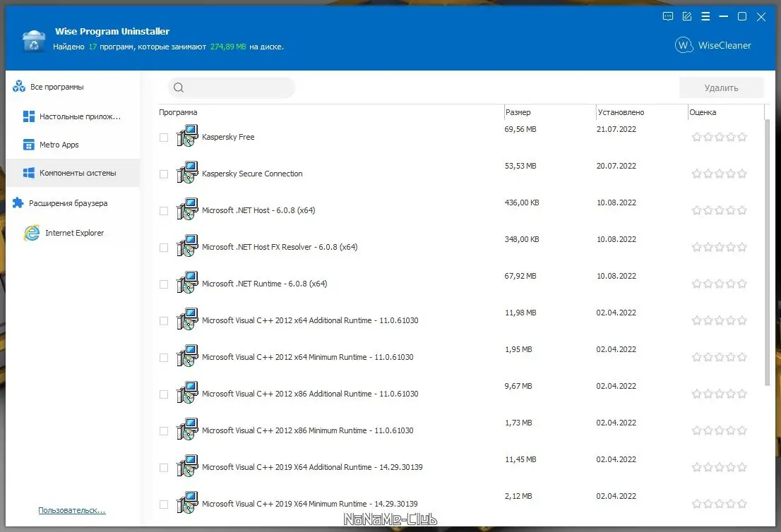Click the WiseCleaner account button
The height and width of the screenshot is (532, 781).
(x=713, y=44)
